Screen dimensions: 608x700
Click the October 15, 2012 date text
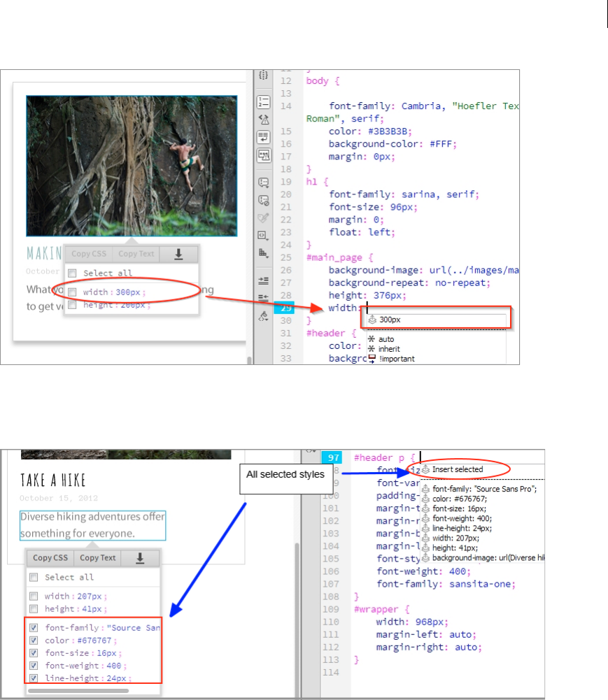click(x=59, y=498)
